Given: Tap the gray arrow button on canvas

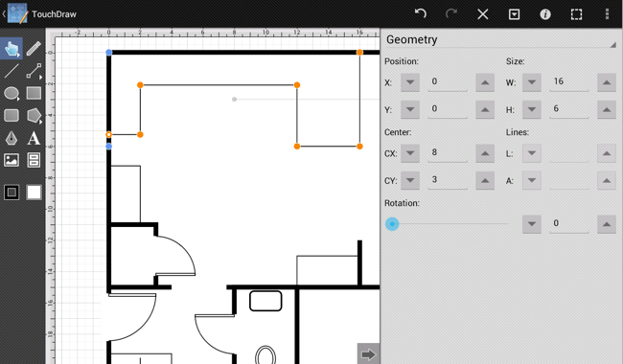Looking at the screenshot, I should 368,354.
